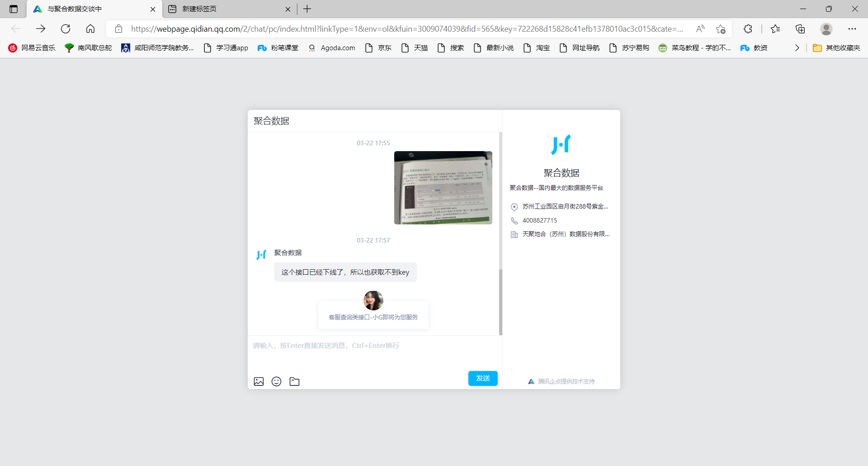Image resolution: width=868 pixels, height=466 pixels.
Task: Click the address 苏州工业园区启月街288号 text
Action: [565, 206]
